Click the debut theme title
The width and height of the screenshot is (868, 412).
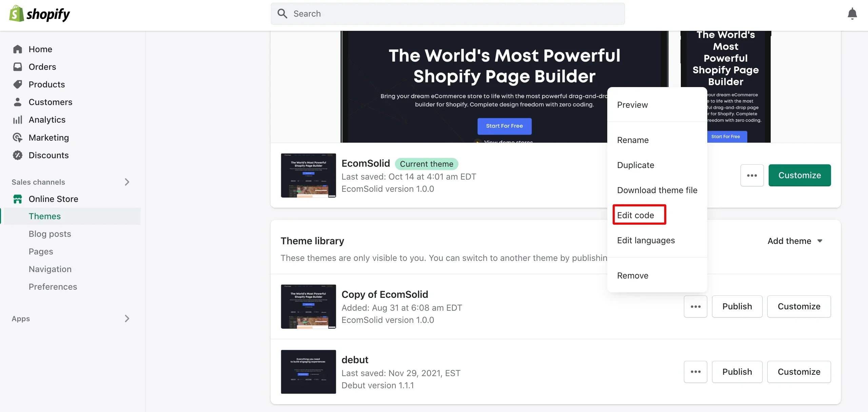click(x=355, y=359)
